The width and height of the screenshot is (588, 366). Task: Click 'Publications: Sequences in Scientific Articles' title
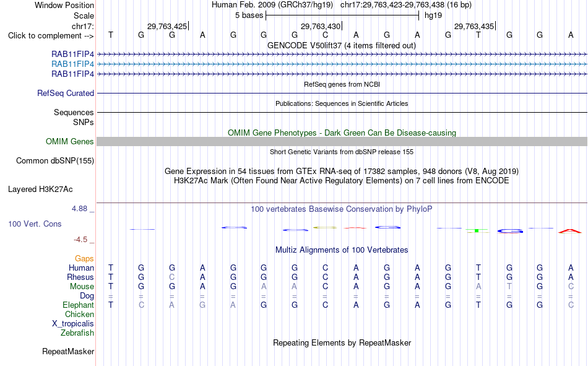(x=342, y=103)
